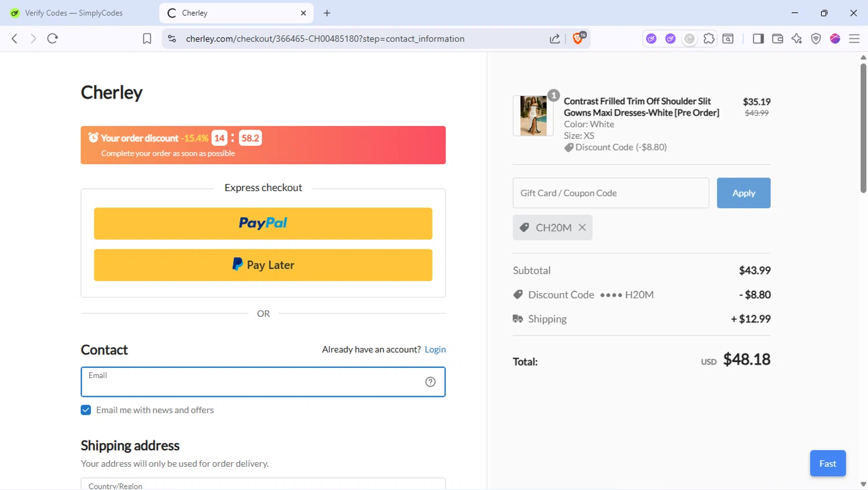Click the second purple extension icon
868x490 pixels.
pos(670,39)
